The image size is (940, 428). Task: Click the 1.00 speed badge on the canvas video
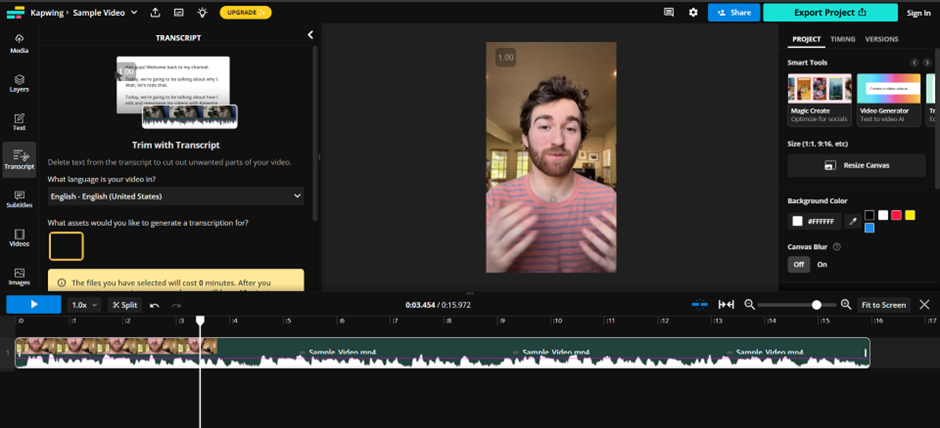tap(505, 58)
